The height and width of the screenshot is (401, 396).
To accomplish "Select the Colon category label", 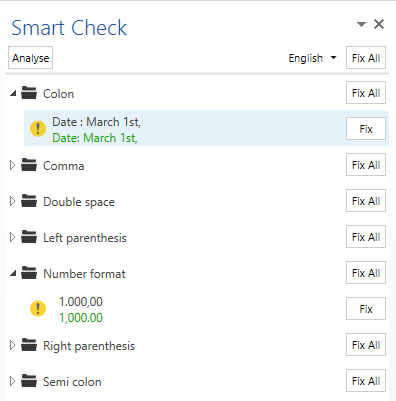I will click(58, 94).
